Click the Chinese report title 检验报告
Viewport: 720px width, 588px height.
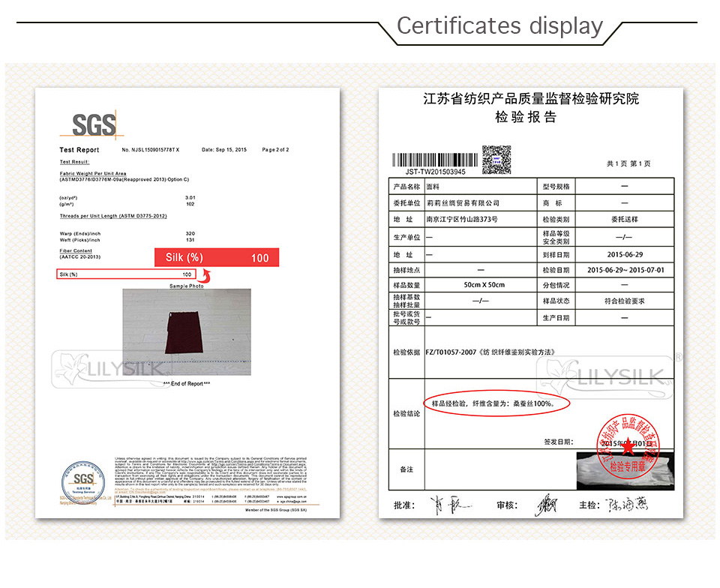click(x=526, y=117)
